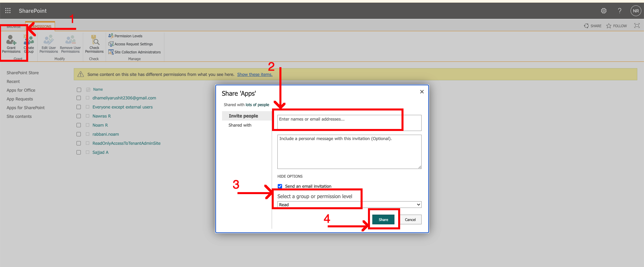Select checkbox for Nawras R

(79, 116)
